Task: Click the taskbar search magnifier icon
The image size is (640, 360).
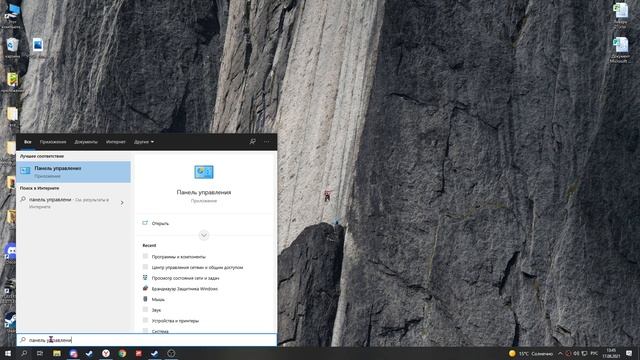Action: coord(24,353)
